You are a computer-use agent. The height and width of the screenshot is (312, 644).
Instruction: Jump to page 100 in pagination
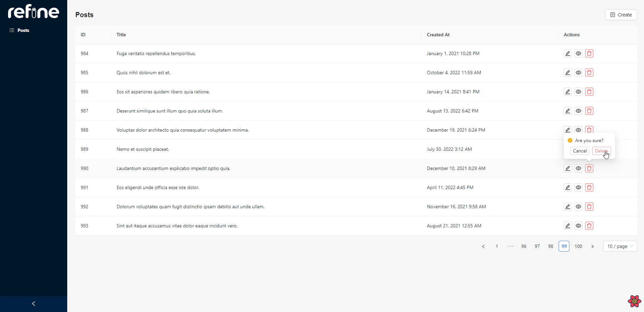click(x=578, y=246)
